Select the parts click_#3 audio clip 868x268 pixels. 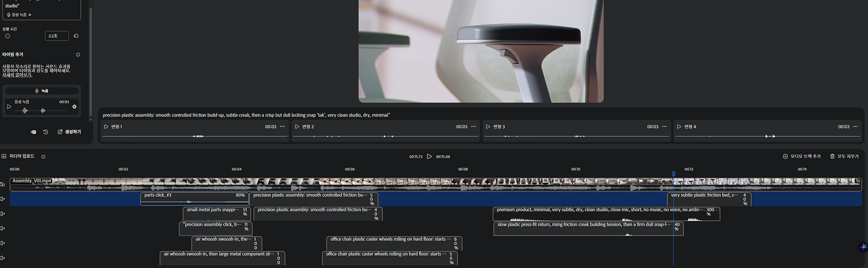click(195, 199)
